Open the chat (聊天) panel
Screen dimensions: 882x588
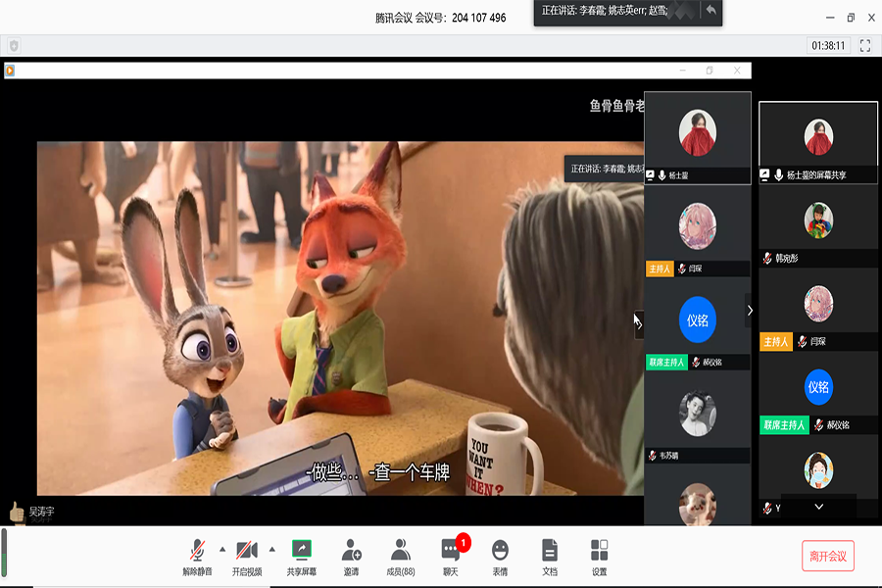451,557
